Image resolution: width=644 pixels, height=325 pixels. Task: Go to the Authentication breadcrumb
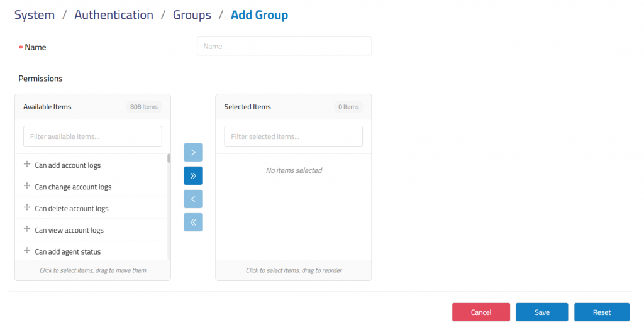click(114, 15)
